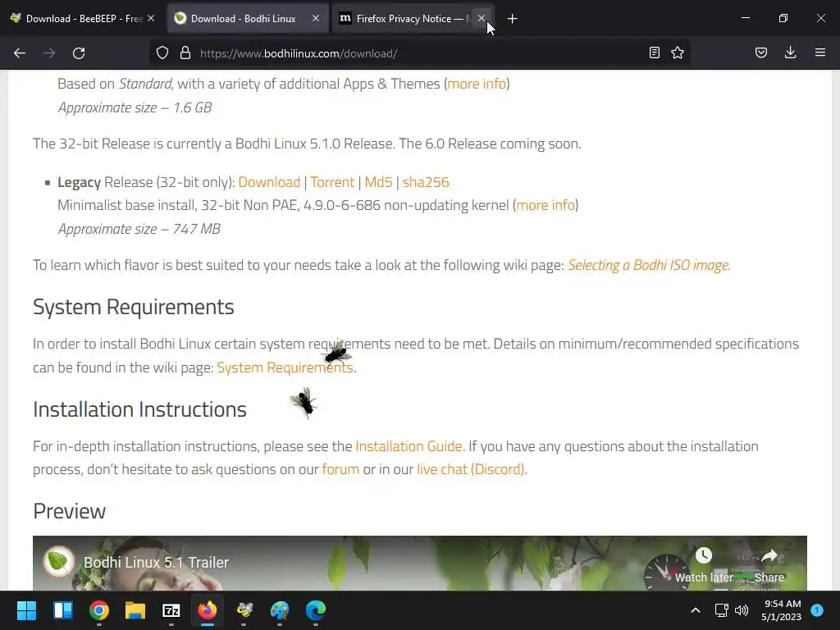Open Microsoft Edge from taskbar

[x=316, y=610]
